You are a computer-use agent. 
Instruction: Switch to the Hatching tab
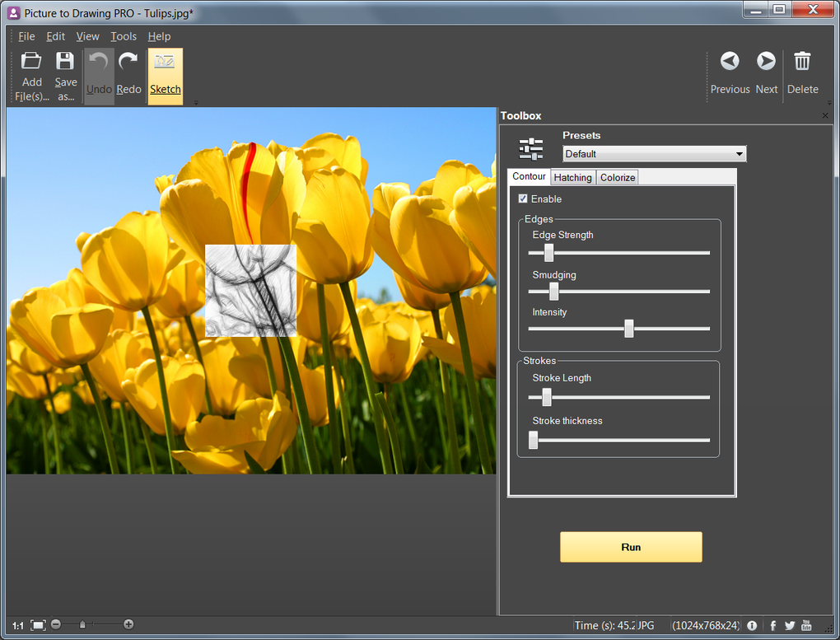click(572, 177)
